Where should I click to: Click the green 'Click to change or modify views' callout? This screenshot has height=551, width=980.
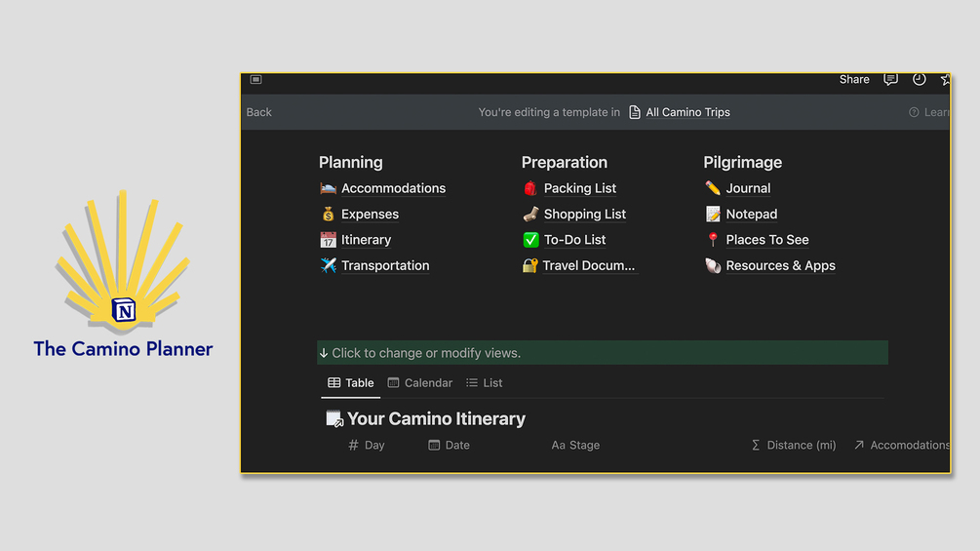click(x=603, y=353)
